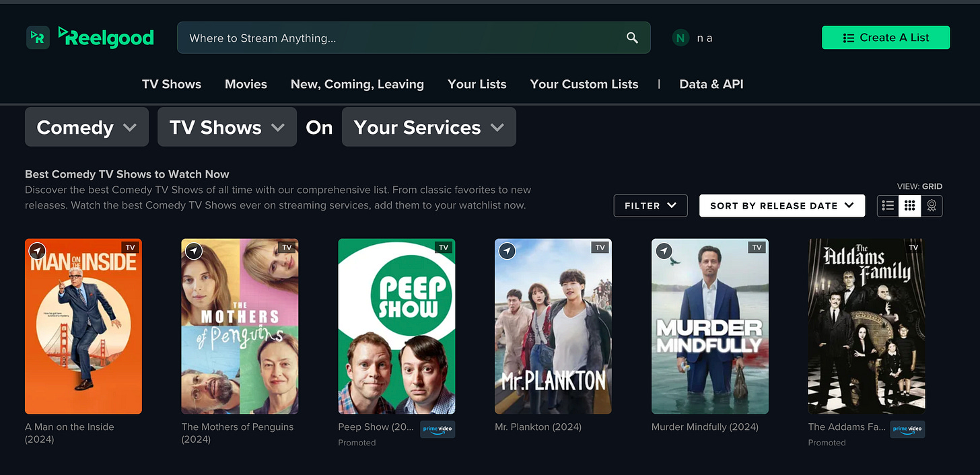Screen dimensions: 980x475
Task: Click 'Promoted' label under The Addams Family
Action: tap(827, 443)
